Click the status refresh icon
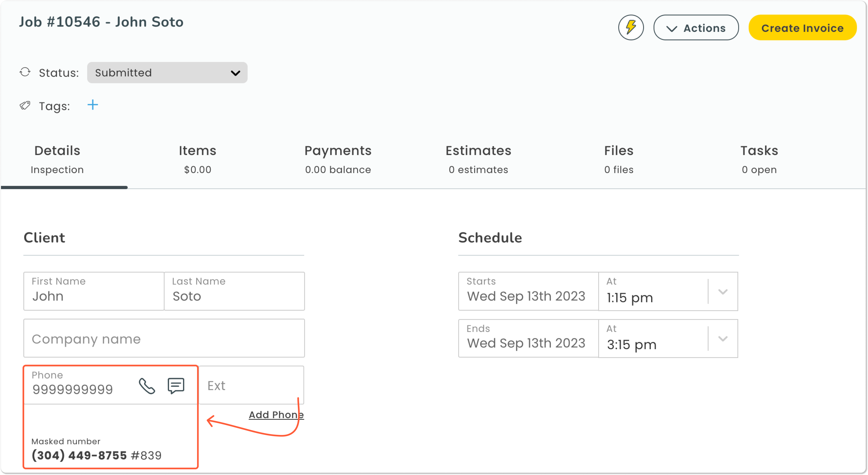Viewport: 868px width, 475px height. coord(25,72)
